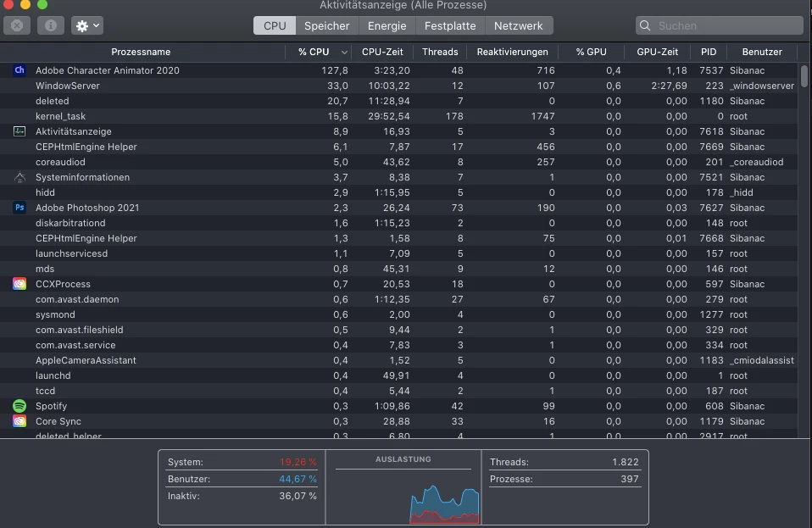Click the Threads total 1.822
Image resolution: width=812 pixels, height=528 pixels.
[625, 462]
